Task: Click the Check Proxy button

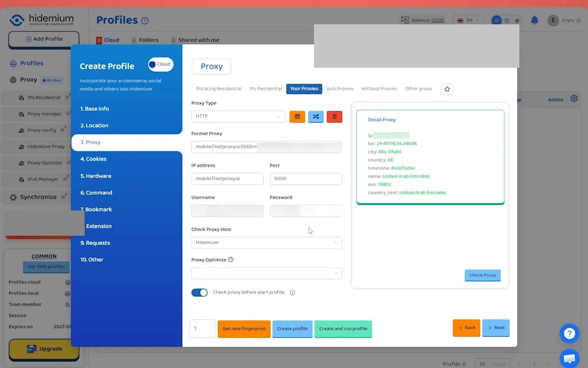Action: (x=483, y=275)
